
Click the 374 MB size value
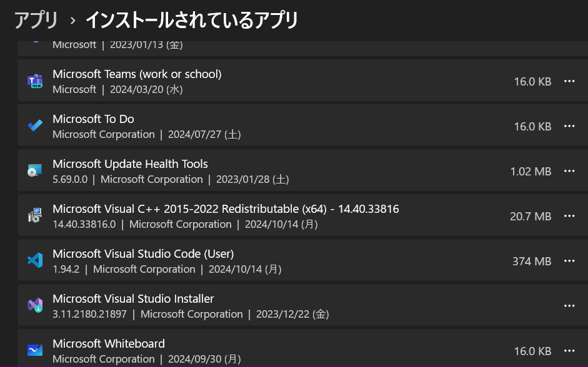tap(532, 262)
